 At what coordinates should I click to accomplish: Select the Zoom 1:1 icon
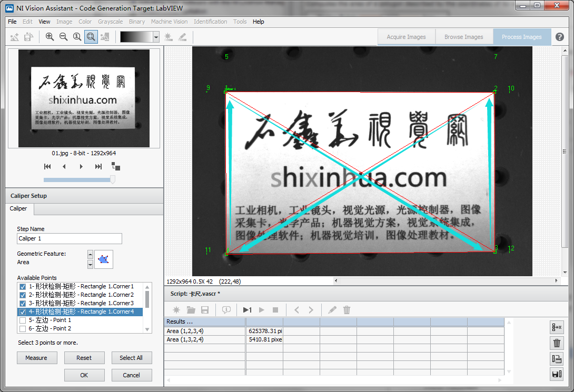tap(77, 36)
